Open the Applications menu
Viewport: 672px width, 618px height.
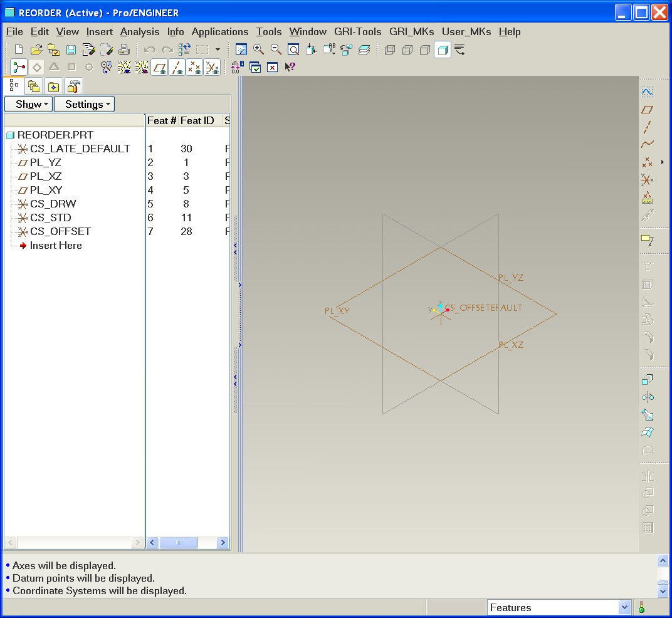click(220, 32)
